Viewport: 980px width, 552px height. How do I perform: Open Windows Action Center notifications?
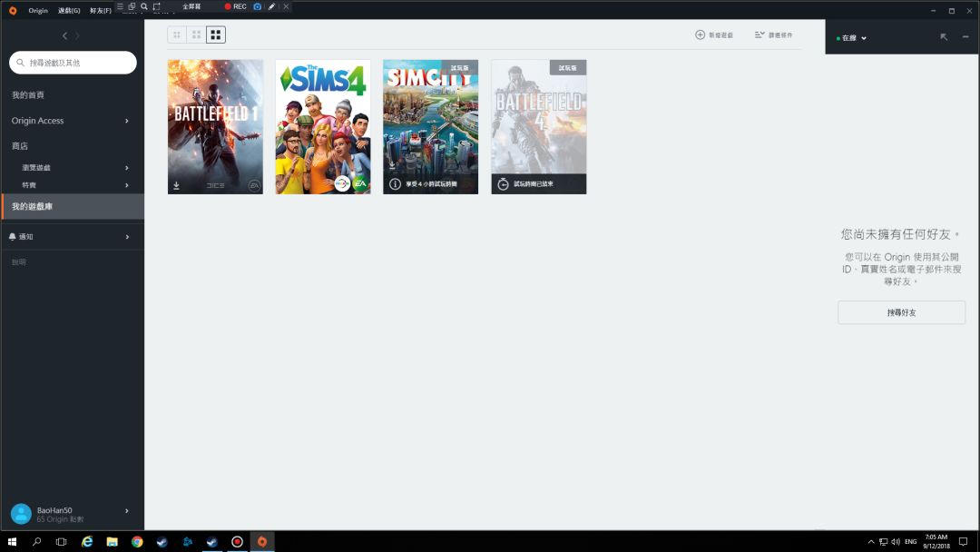coord(963,541)
